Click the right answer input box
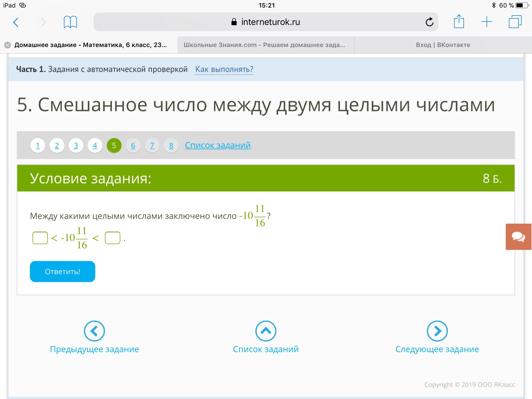Screen dimensions: 532x399 112,238
